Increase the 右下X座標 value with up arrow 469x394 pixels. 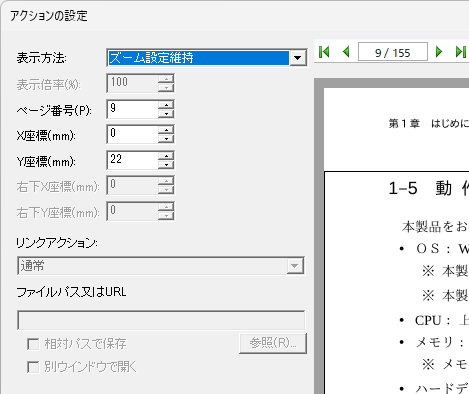(166, 181)
